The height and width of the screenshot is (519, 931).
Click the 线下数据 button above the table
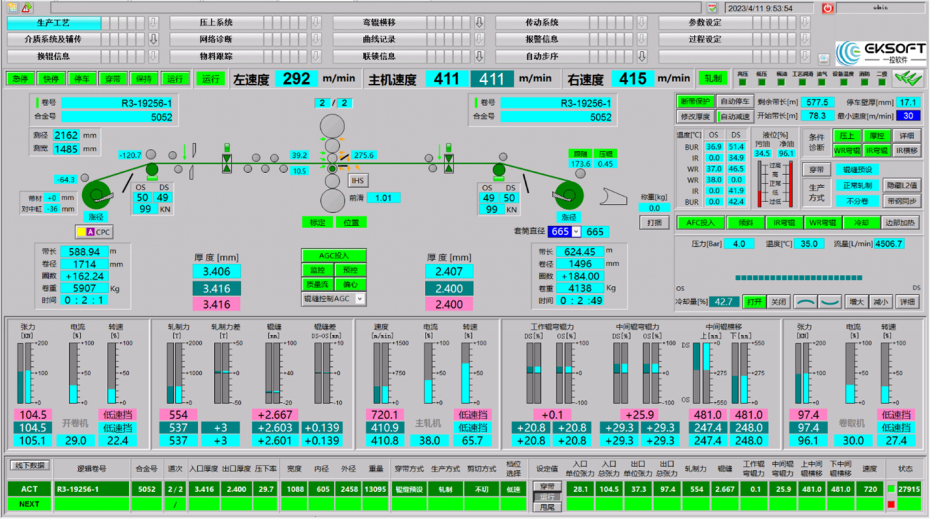(30, 466)
